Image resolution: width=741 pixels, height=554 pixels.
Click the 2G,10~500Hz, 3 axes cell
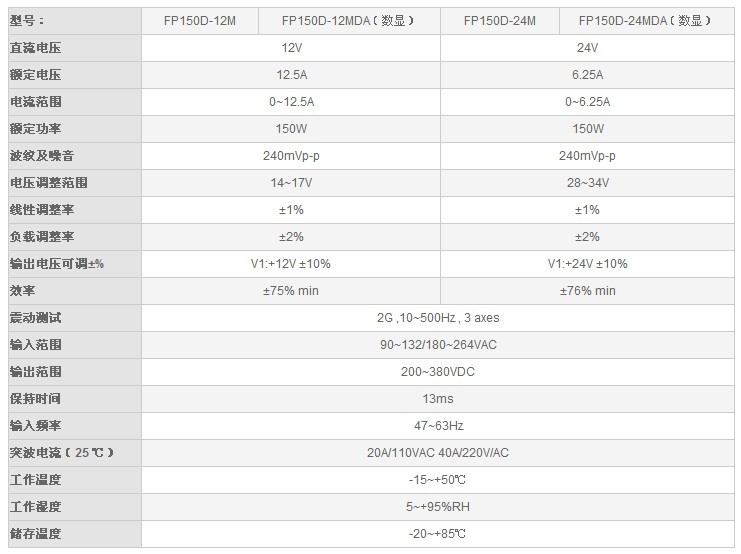coord(438,318)
